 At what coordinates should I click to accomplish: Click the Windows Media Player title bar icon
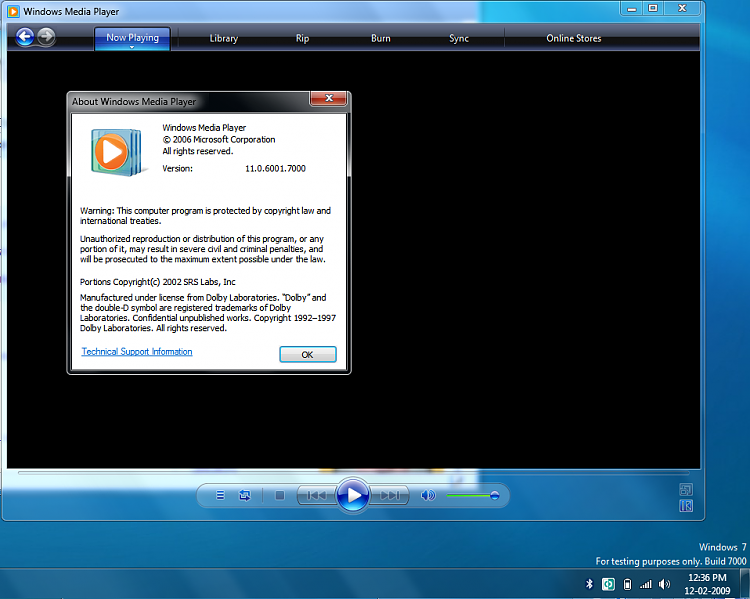coord(13,11)
